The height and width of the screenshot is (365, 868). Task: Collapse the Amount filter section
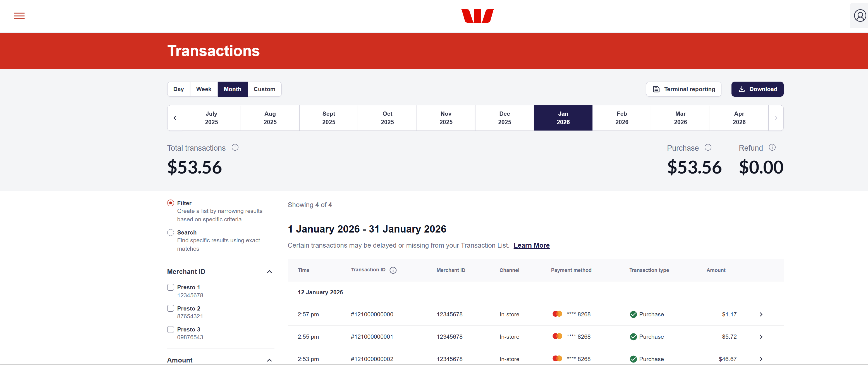[269, 360]
